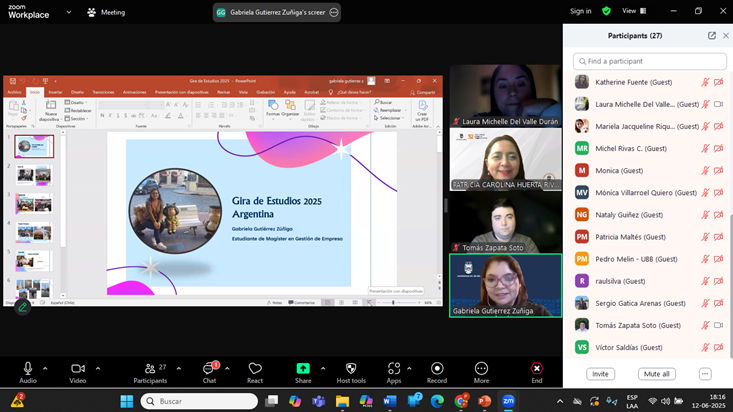Expand the Video options arrow

tap(98, 369)
